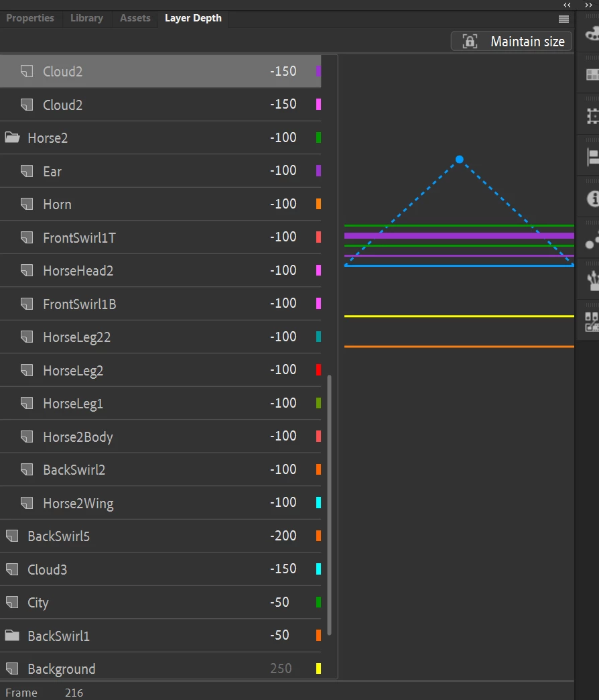Click the Frame number value 216
The height and width of the screenshot is (700, 599).
pyautogui.click(x=74, y=693)
